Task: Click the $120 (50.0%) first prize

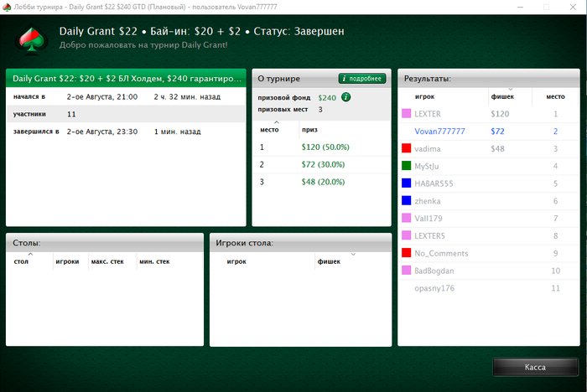Action: click(x=325, y=147)
